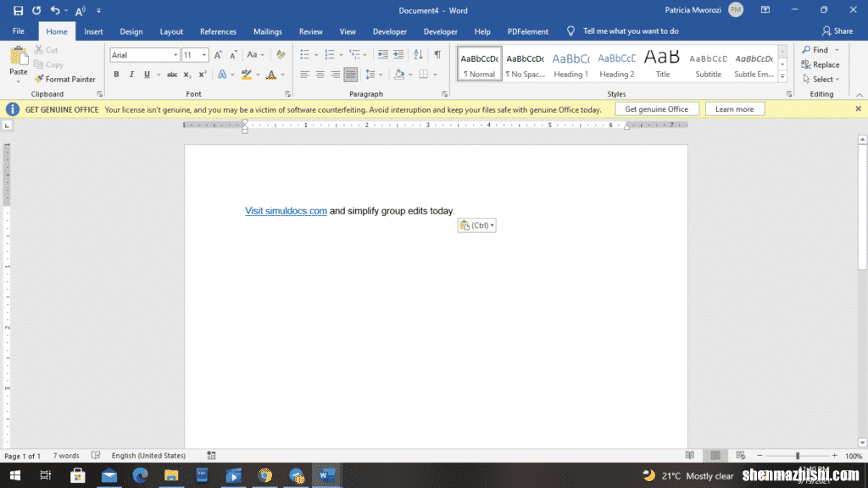This screenshot has width=868, height=488.
Task: Toggle Superscript formatting
Action: click(203, 75)
